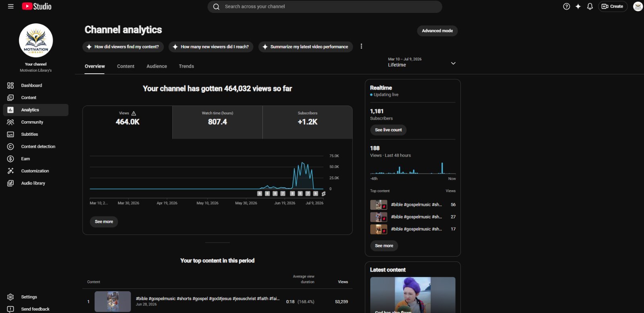Viewport: 644px width, 313px height.
Task: Click the 53,259 views value
Action: (341, 302)
